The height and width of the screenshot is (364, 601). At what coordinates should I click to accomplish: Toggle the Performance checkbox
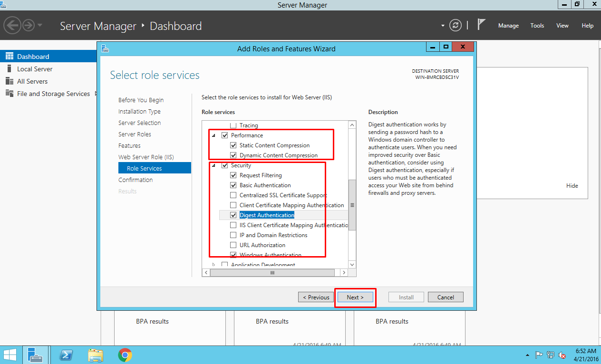(x=225, y=135)
